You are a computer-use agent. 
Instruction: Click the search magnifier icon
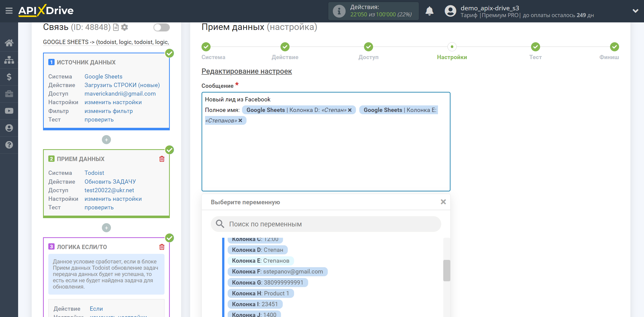(x=220, y=224)
